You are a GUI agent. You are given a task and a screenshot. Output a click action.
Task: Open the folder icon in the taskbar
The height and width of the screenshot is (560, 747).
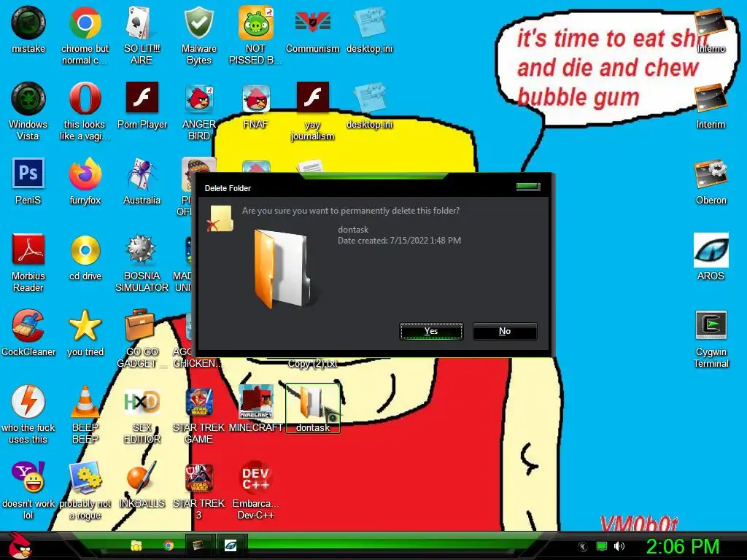click(x=136, y=545)
